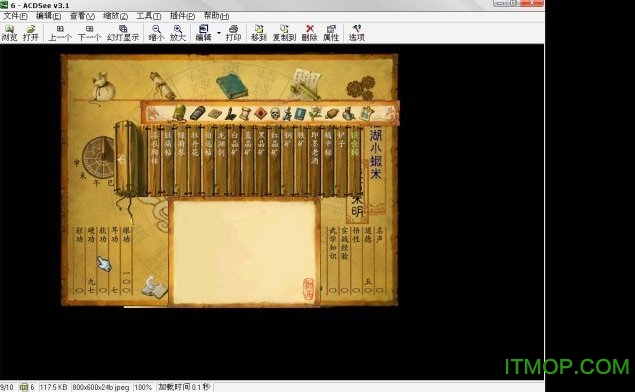Image resolution: width=635 pixels, height=392 pixels.
Task: Click the 编辑 (Edit) toolbar button
Action: (203, 33)
